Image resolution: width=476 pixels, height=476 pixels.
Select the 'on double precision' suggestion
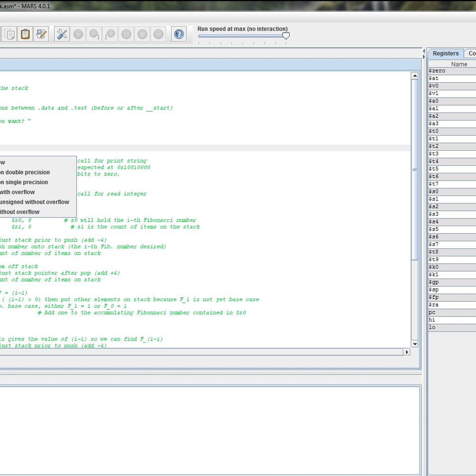(26, 173)
